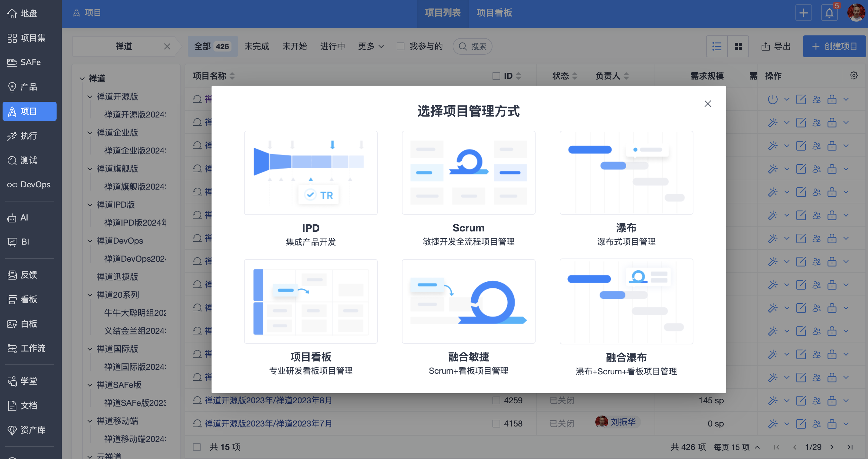The height and width of the screenshot is (459, 868).
Task: Switch to the 项目看板 tab
Action: (x=494, y=13)
